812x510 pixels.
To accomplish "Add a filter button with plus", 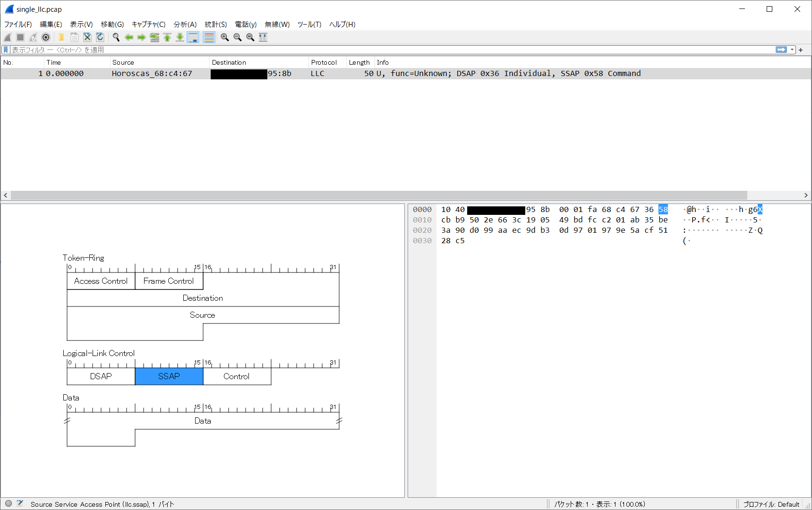I will pos(801,50).
